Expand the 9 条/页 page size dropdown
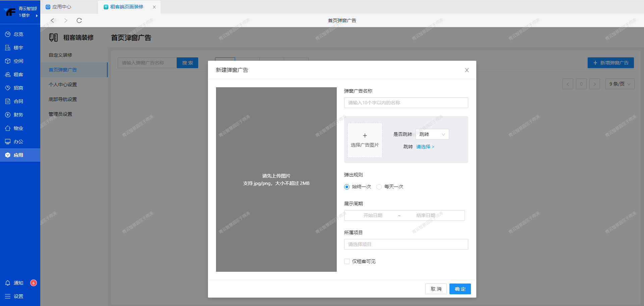 pos(620,84)
